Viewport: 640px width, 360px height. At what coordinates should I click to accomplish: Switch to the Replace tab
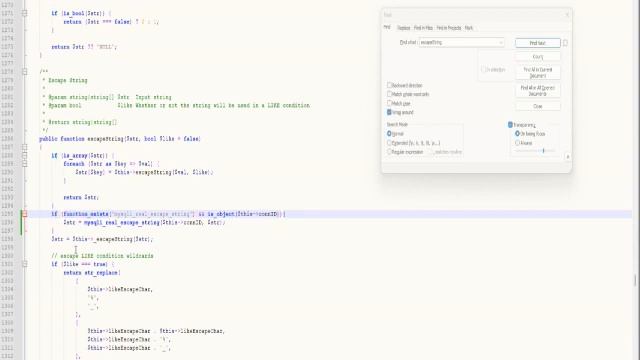403,28
